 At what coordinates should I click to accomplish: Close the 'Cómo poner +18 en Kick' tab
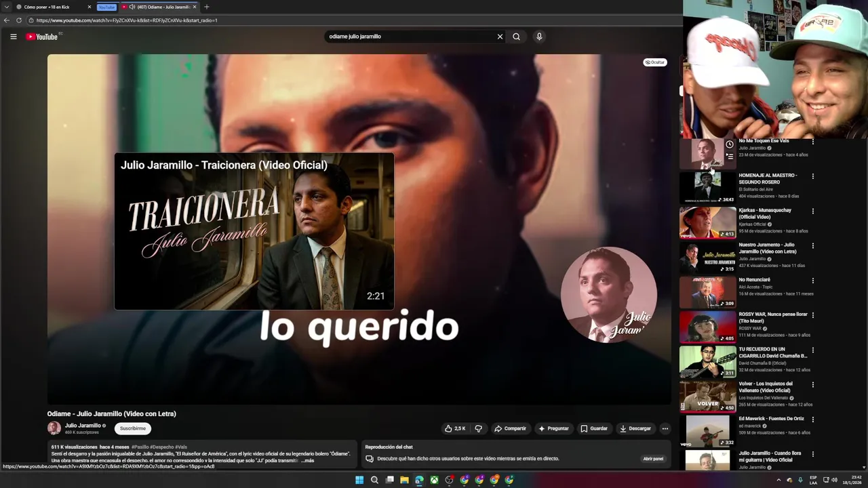pyautogui.click(x=89, y=7)
